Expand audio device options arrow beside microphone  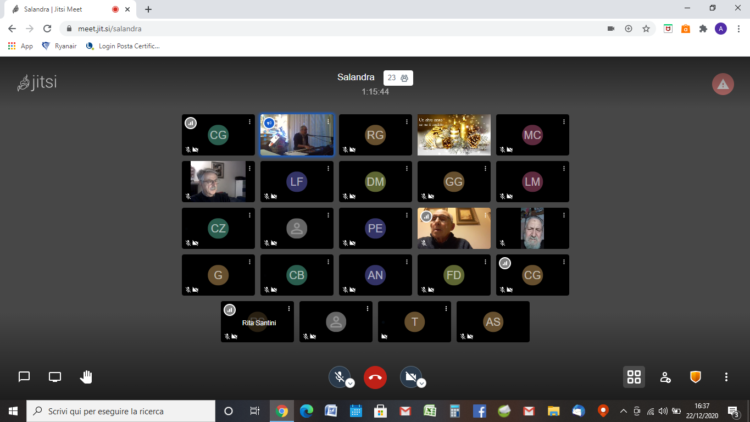coord(350,383)
